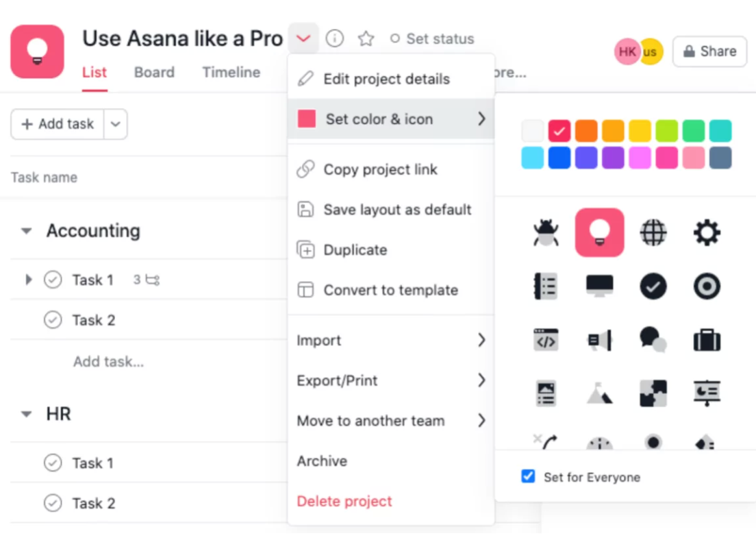Pick the purple color swatch
Viewport: 756px width, 551px height.
click(x=613, y=158)
